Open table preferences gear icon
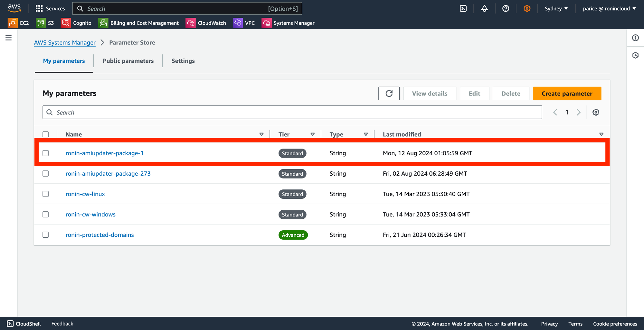This screenshot has height=330, width=644. 596,112
